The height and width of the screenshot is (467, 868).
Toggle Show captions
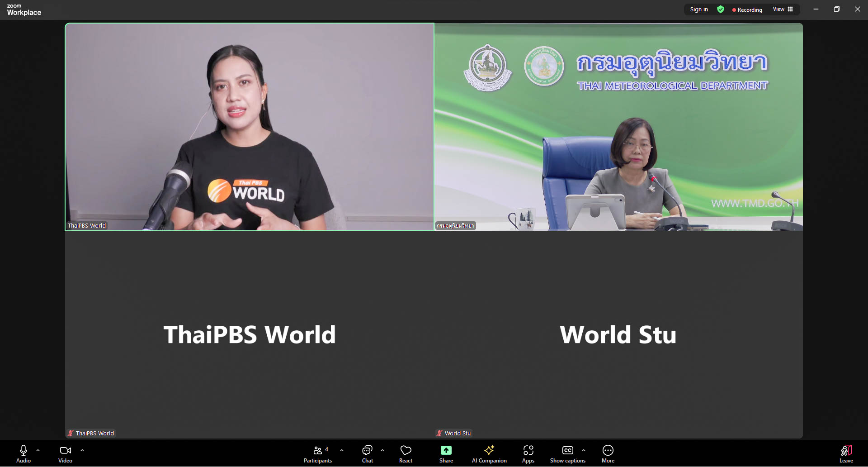pyautogui.click(x=567, y=454)
